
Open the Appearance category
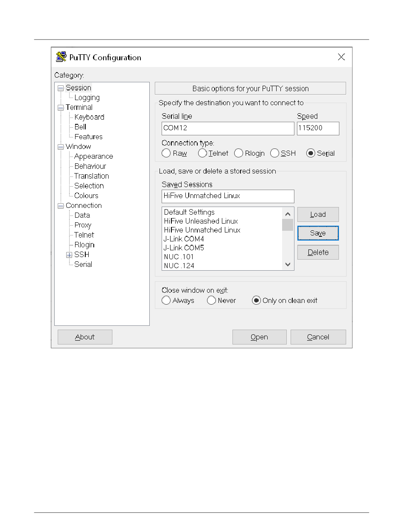(x=93, y=156)
